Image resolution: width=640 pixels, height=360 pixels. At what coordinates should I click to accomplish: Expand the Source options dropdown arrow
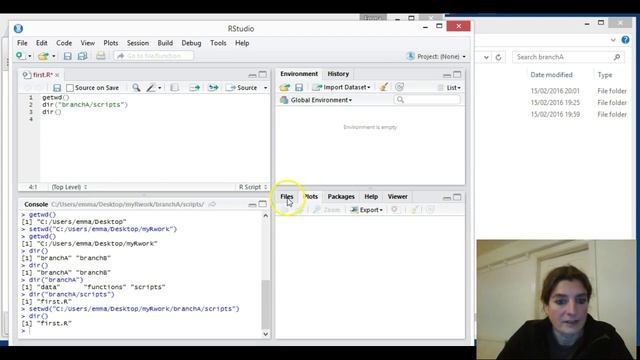point(265,88)
